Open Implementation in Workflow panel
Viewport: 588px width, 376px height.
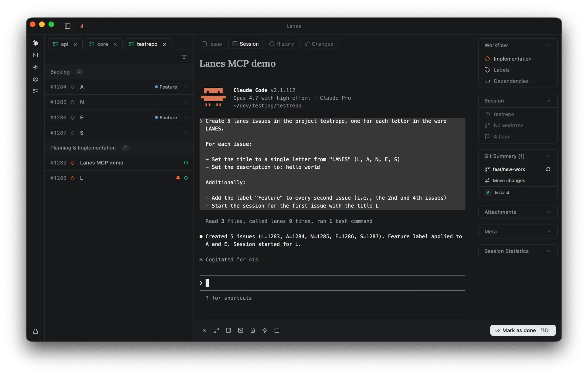pos(508,59)
